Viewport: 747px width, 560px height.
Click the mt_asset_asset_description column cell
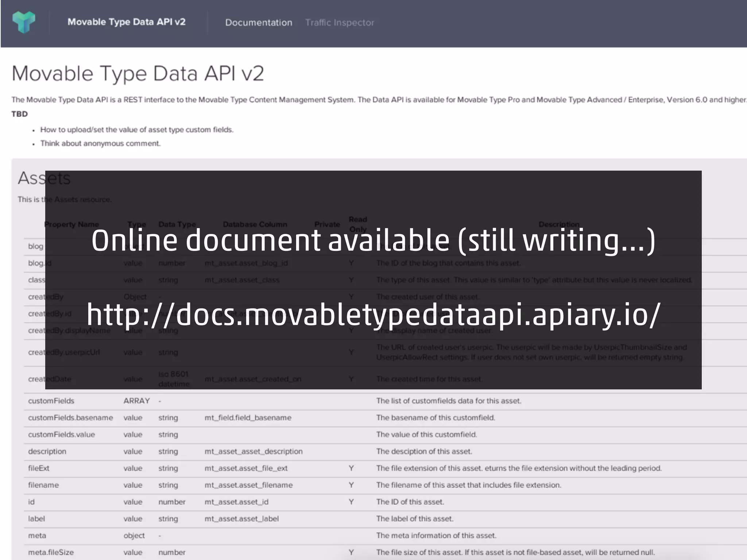[x=253, y=451]
